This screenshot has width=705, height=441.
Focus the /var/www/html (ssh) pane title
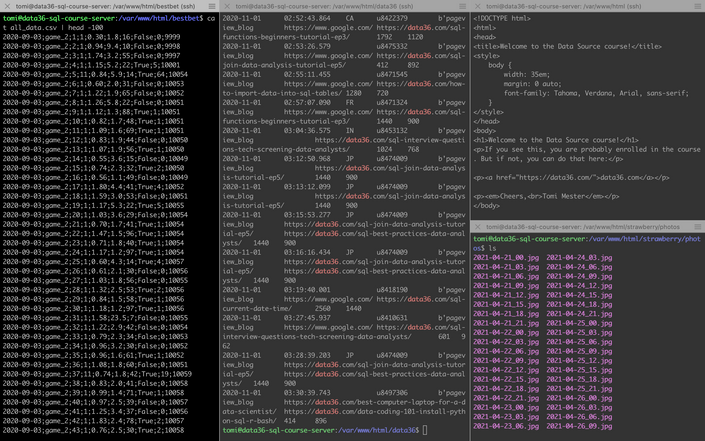point(563,6)
